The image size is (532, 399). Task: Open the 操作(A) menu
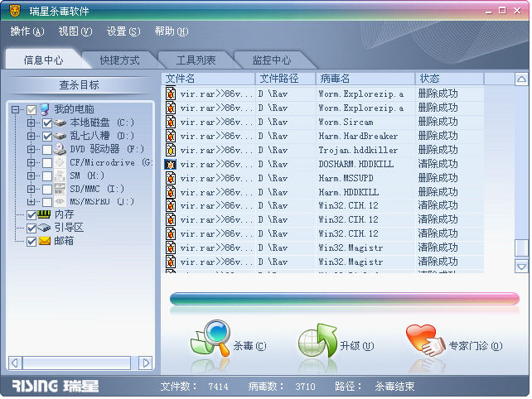(x=27, y=31)
